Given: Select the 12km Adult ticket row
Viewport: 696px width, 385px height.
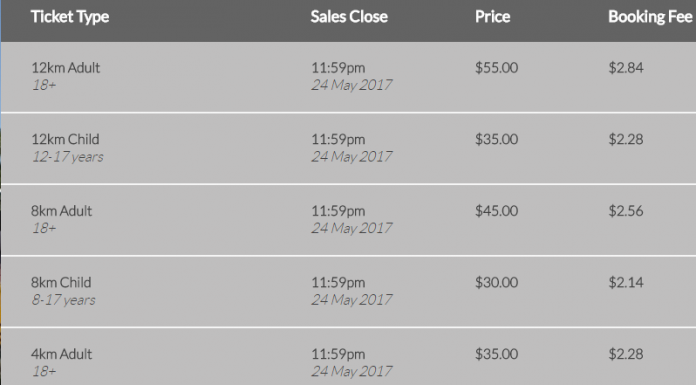Looking at the screenshot, I should (348, 77).
